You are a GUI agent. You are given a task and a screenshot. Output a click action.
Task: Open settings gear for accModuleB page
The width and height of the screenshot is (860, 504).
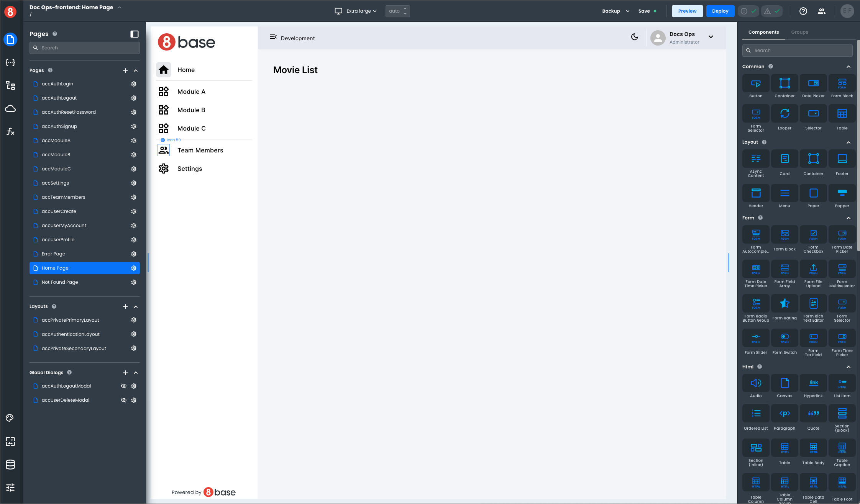(x=134, y=155)
